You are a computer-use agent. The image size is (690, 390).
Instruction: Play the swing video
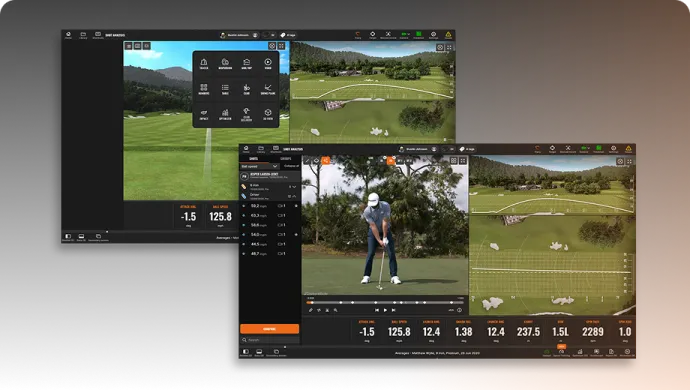(385, 310)
